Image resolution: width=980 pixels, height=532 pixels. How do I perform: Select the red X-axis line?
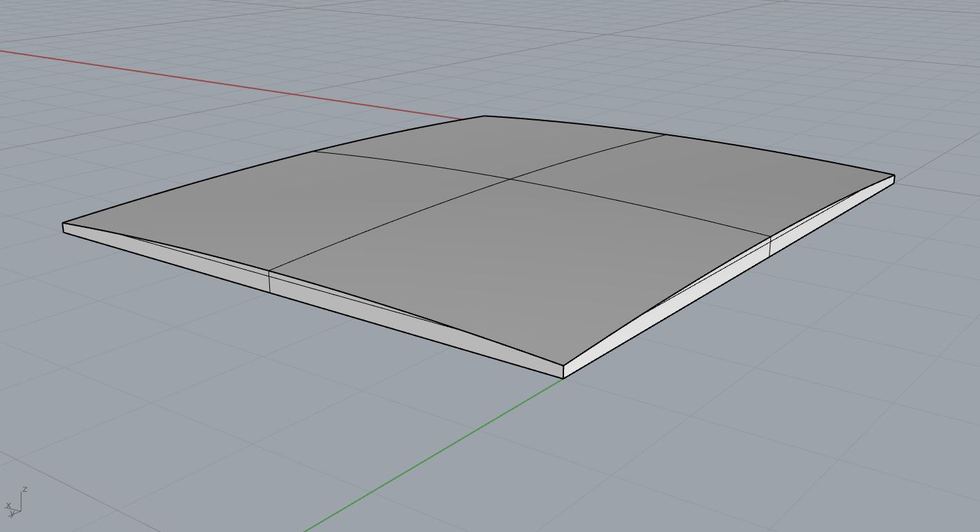pos(208,82)
